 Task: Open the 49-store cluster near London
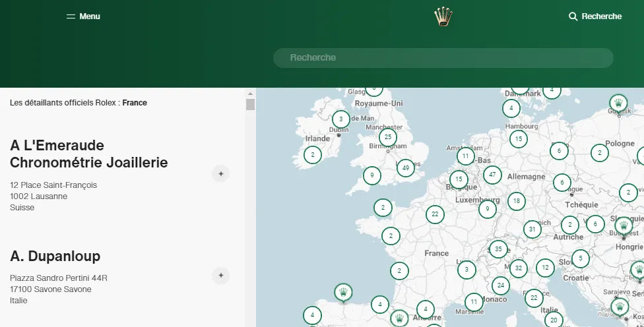point(406,168)
